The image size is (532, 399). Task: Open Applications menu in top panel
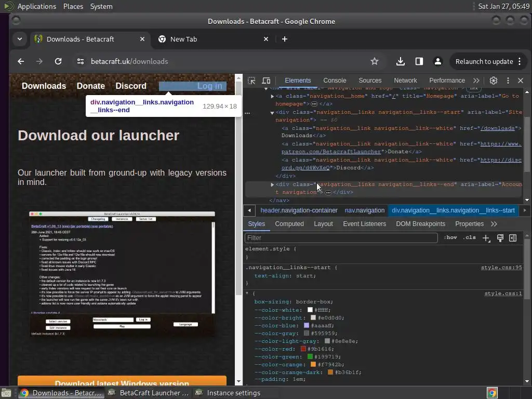coord(37,6)
